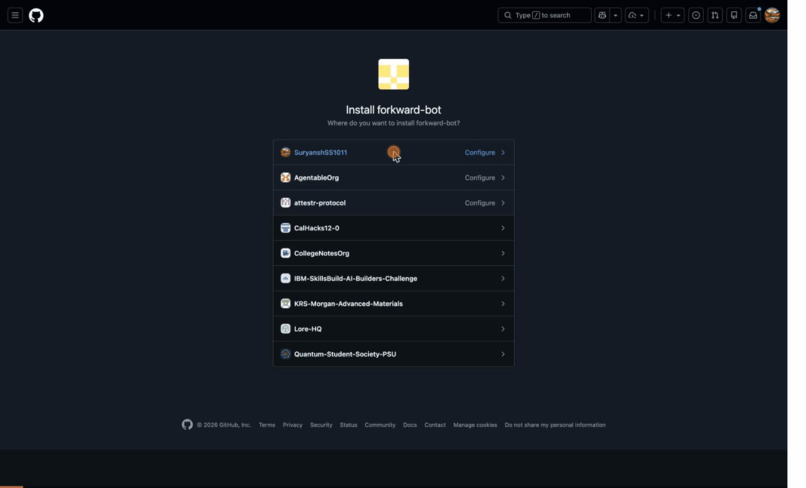Open Status footer link
This screenshot has height=488, width=806.
(349, 425)
